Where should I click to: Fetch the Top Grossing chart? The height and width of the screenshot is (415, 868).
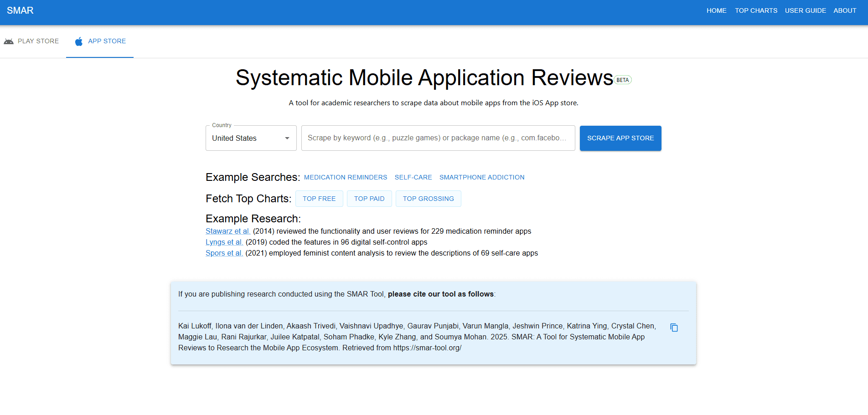click(428, 199)
